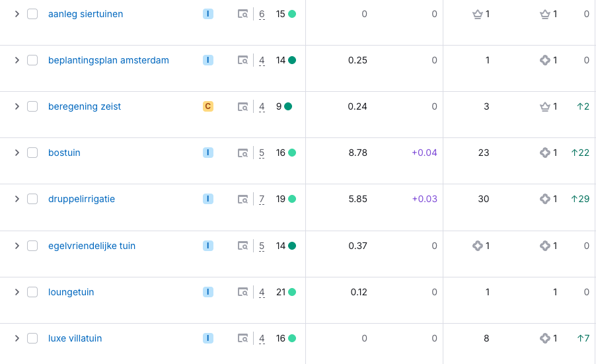Expand the luxe villatuin row
596x364 pixels.
[17, 338]
